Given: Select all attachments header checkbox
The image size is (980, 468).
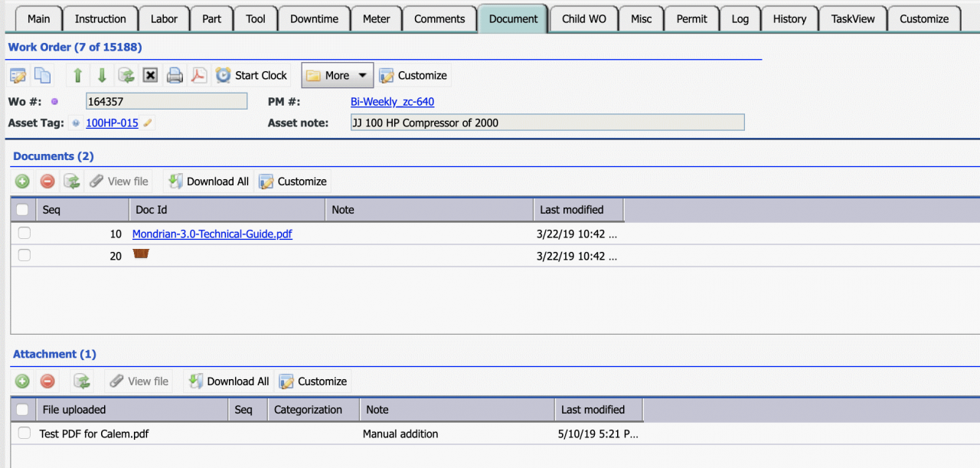Looking at the screenshot, I should tap(23, 410).
